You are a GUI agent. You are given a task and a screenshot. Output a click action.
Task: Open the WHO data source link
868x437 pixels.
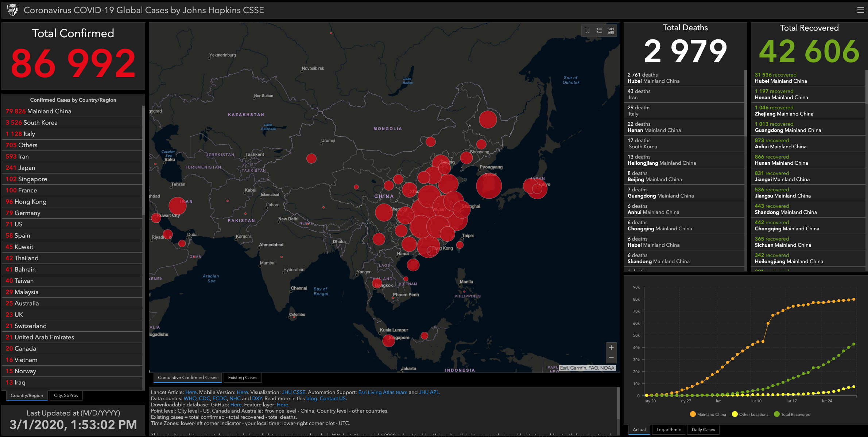[190, 398]
